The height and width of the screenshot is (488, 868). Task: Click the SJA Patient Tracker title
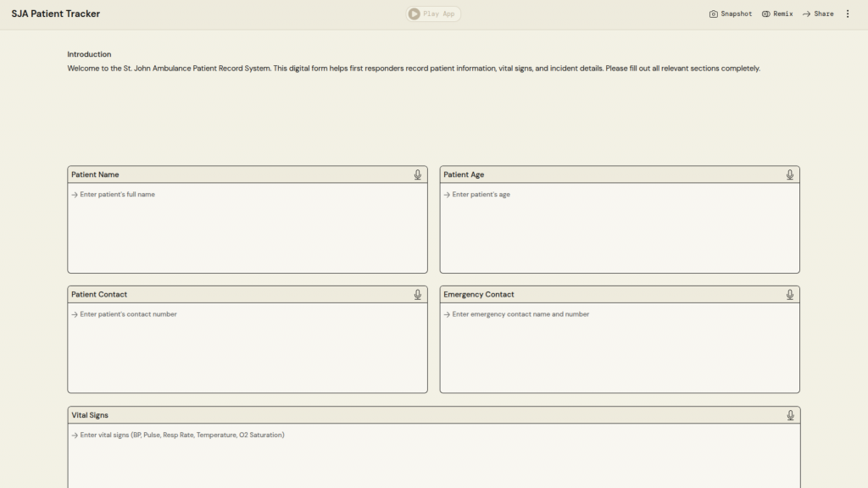(56, 14)
